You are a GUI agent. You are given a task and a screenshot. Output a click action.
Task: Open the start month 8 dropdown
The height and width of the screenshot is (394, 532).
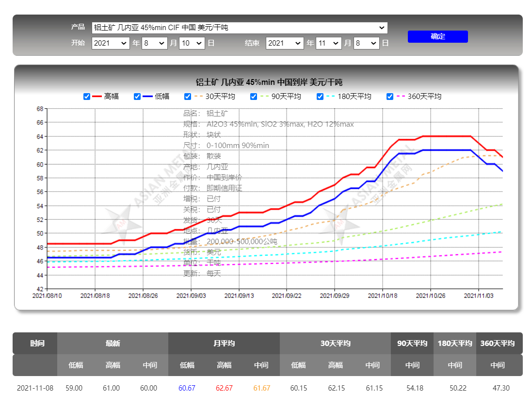154,43
